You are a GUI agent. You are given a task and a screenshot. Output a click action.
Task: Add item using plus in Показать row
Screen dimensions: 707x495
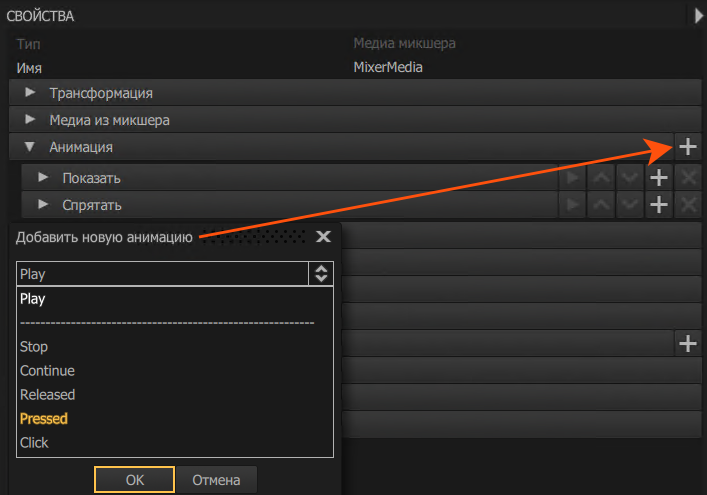click(x=659, y=178)
